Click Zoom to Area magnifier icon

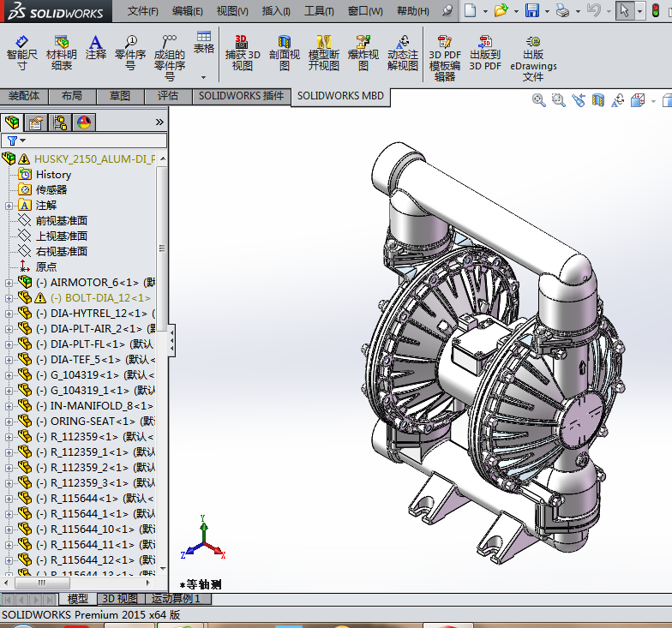(x=559, y=100)
